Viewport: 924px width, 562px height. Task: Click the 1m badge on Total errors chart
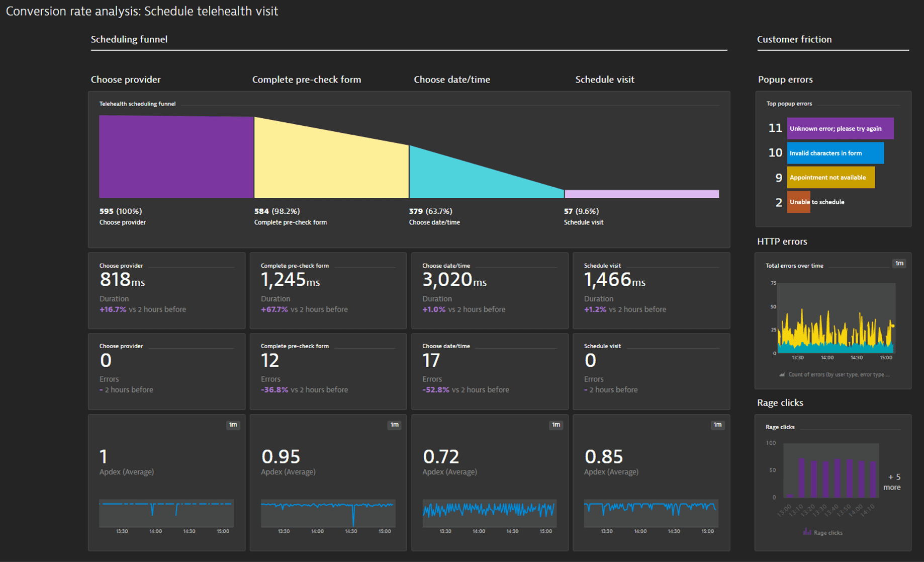pos(899,263)
